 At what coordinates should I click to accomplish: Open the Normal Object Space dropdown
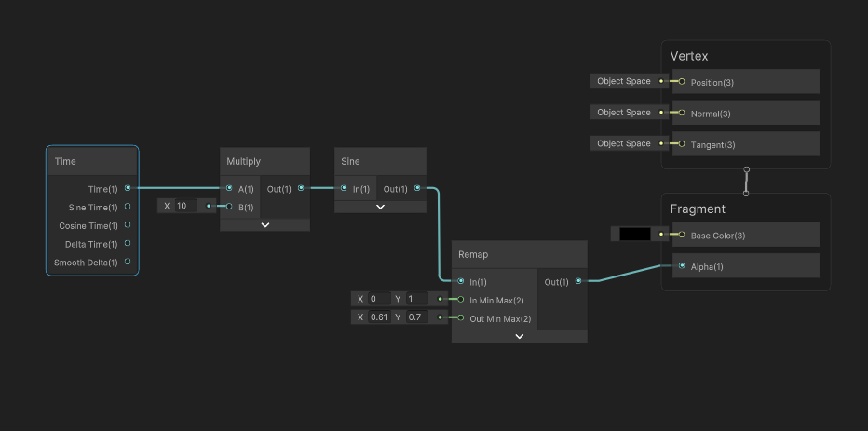[x=623, y=113]
